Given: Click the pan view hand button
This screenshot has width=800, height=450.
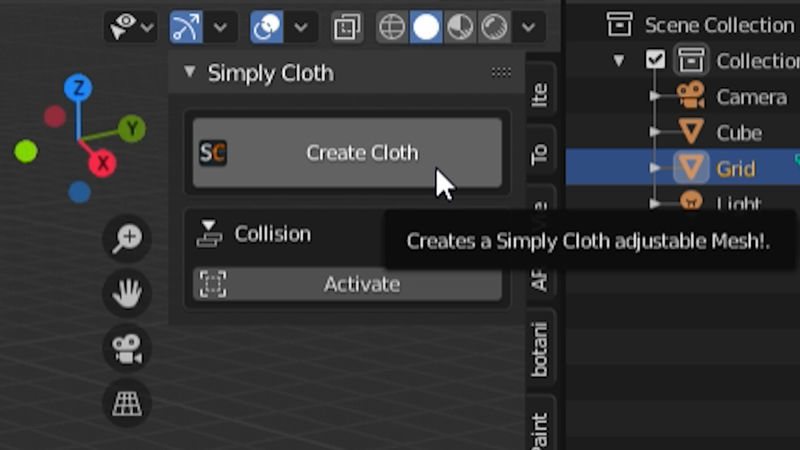Looking at the screenshot, I should click(127, 293).
